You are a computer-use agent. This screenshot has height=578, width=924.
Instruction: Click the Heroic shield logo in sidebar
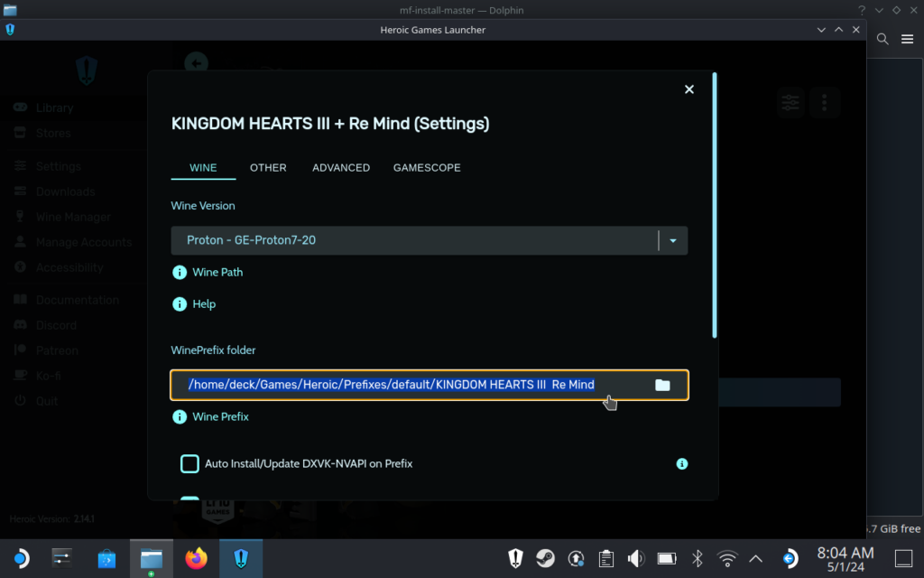tap(87, 70)
